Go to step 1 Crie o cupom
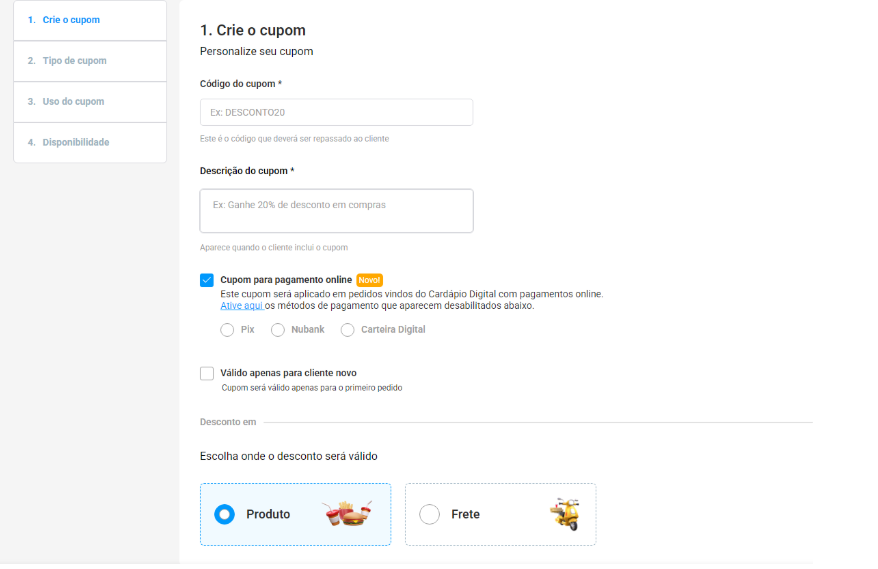The width and height of the screenshot is (878, 569). click(90, 20)
